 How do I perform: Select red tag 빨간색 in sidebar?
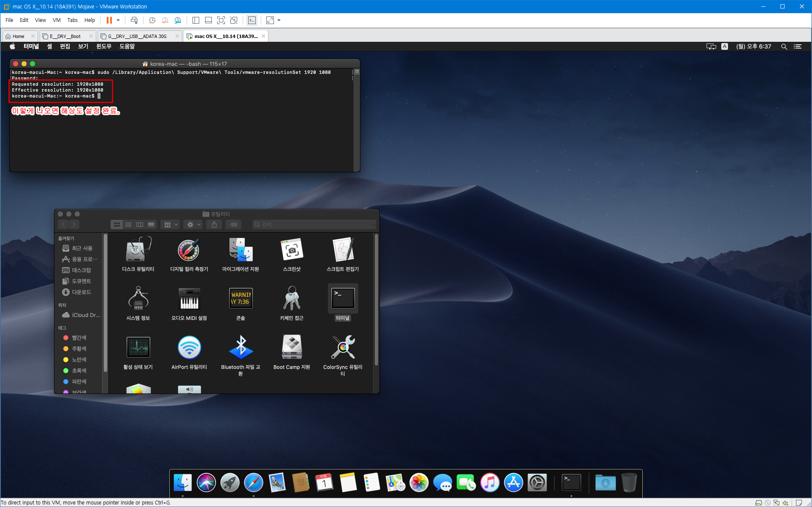point(75,338)
